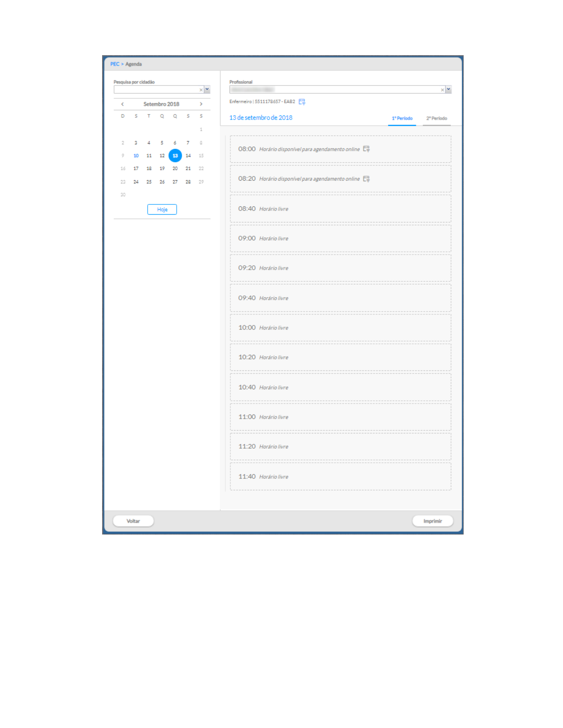Click the Setembro 2018 month title

pyautogui.click(x=161, y=104)
